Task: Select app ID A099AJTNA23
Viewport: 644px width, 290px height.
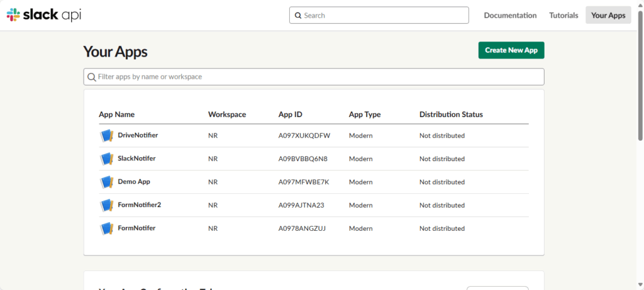Action: tap(301, 205)
